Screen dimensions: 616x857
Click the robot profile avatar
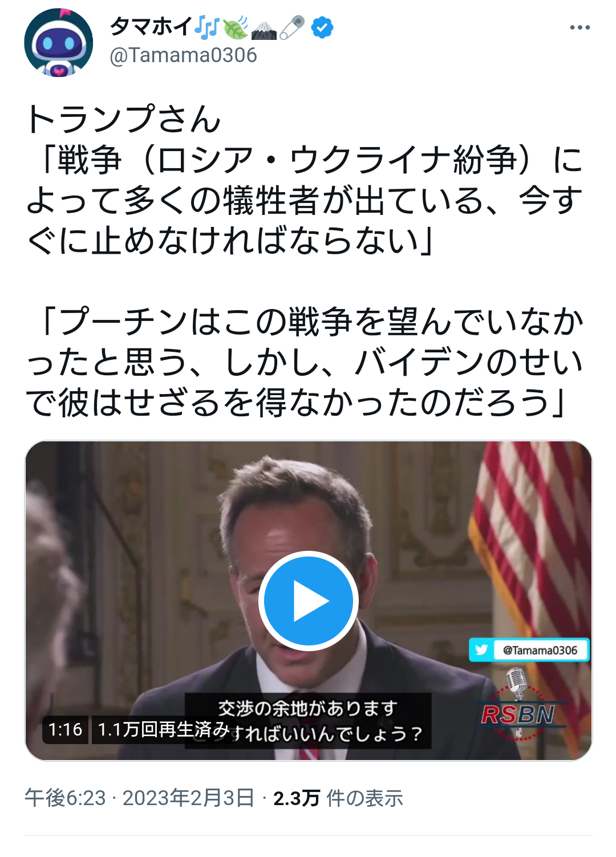pyautogui.click(x=59, y=43)
